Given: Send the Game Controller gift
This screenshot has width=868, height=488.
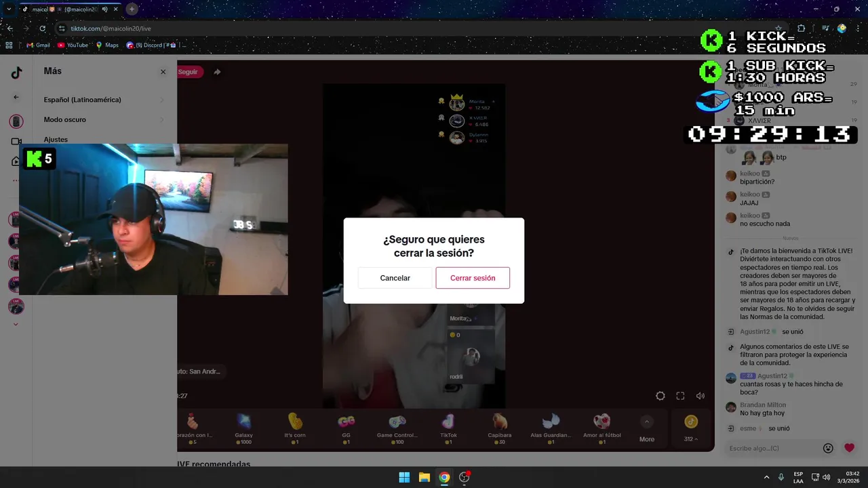Looking at the screenshot, I should coord(397,428).
